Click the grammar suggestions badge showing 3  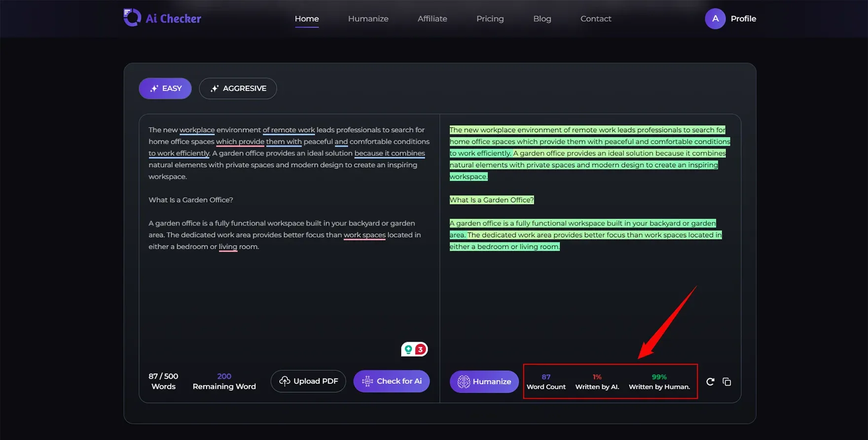click(x=414, y=349)
